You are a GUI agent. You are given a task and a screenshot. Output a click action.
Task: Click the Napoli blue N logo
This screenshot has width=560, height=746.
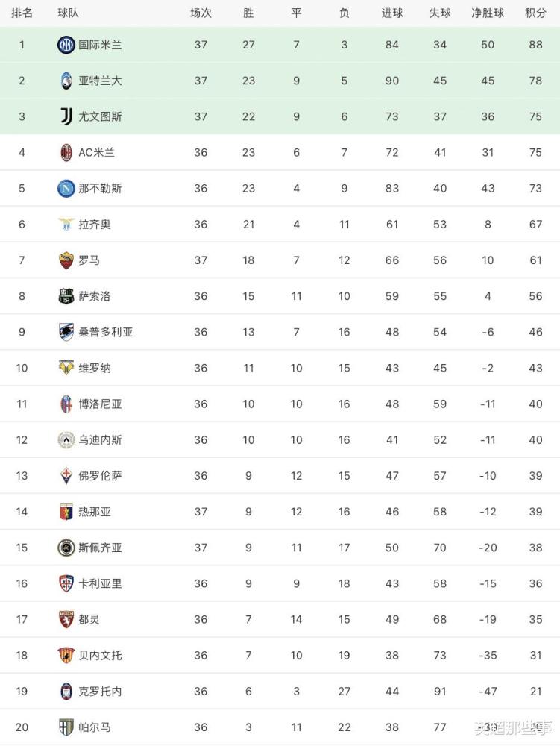pyautogui.click(x=66, y=189)
